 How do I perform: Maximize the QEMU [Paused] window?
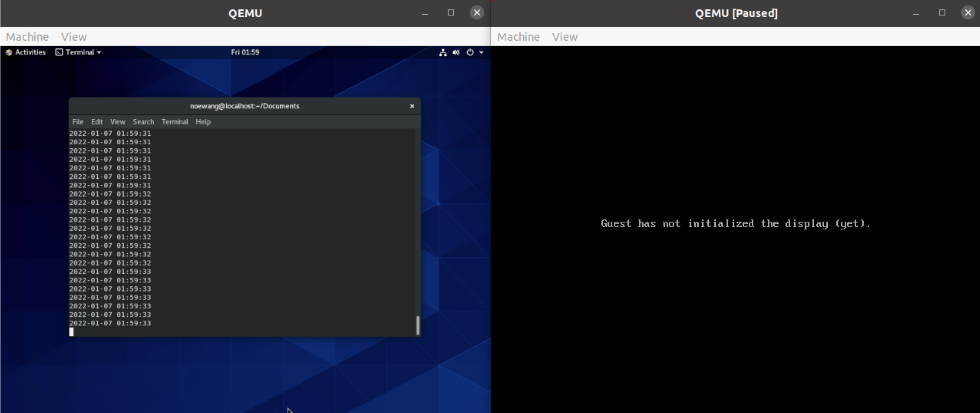click(942, 13)
